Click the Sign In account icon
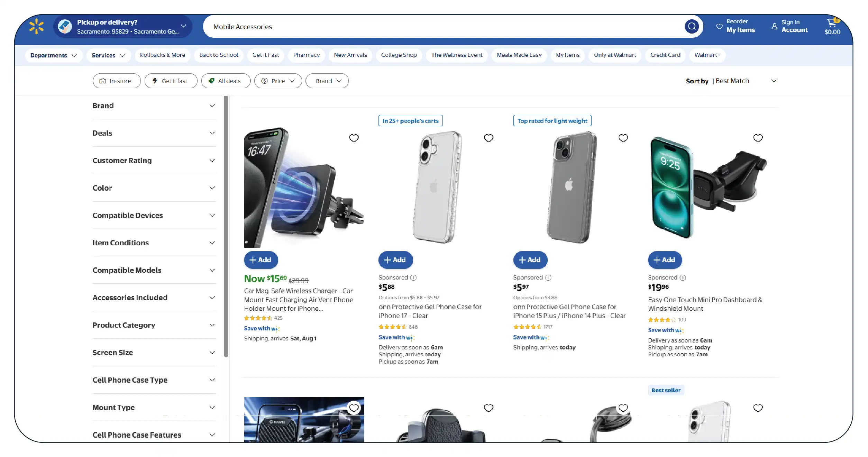 click(x=774, y=26)
